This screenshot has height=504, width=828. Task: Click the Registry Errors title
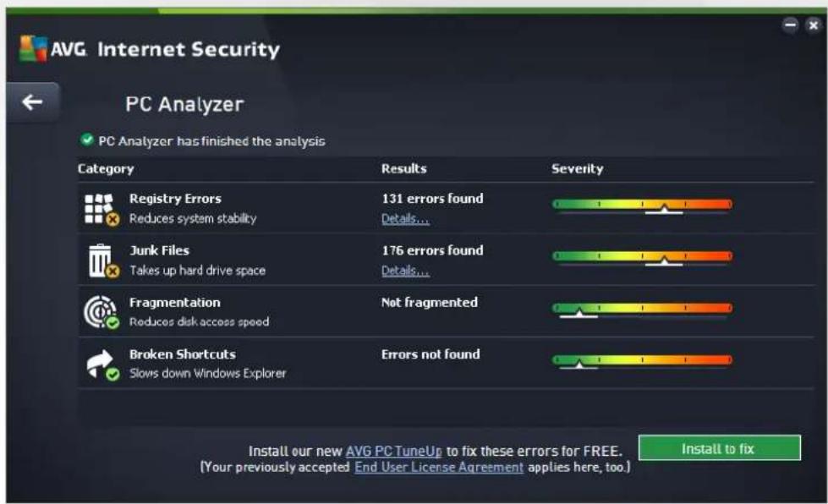(x=175, y=199)
